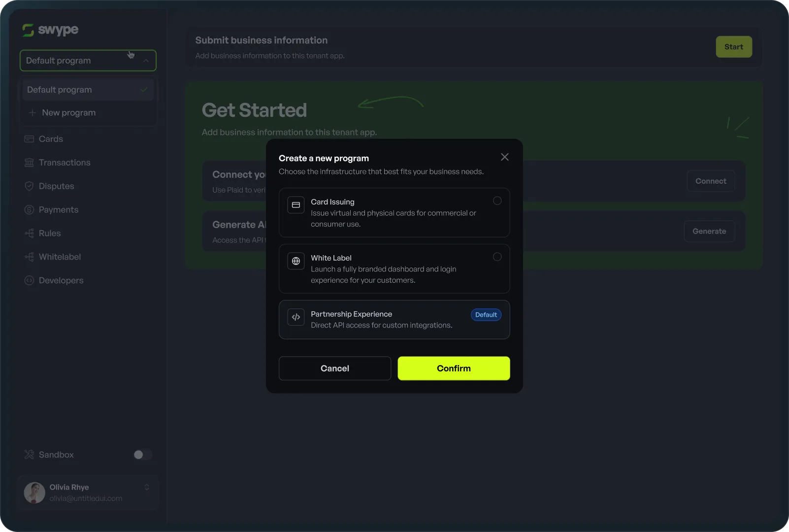Click Submit business information heading
Image resolution: width=789 pixels, height=532 pixels.
click(262, 40)
